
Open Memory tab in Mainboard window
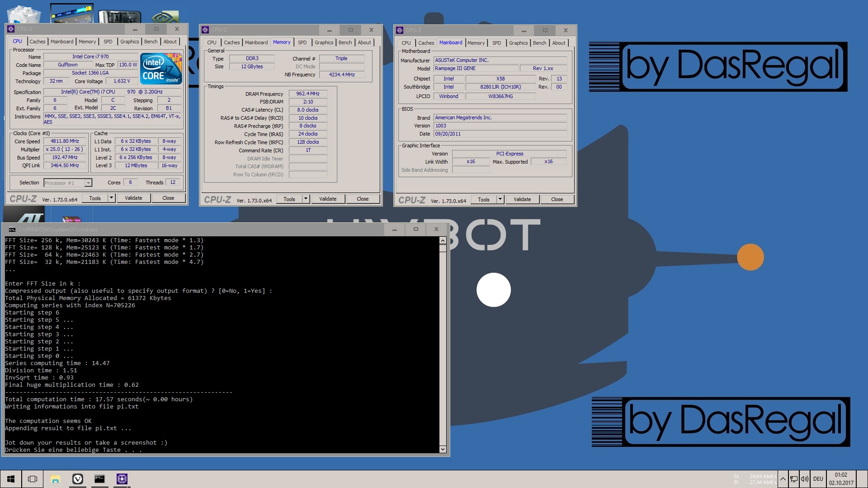[476, 43]
